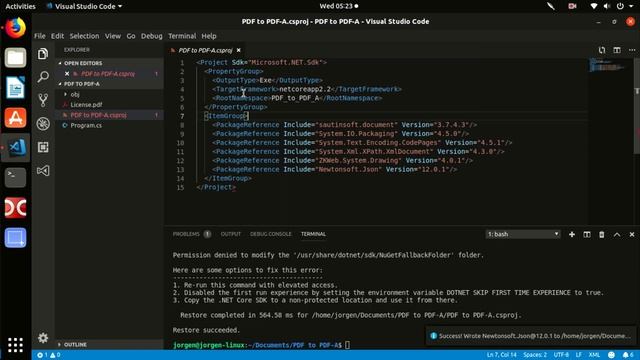Change encoding via UTF-8 in status bar

(561, 355)
